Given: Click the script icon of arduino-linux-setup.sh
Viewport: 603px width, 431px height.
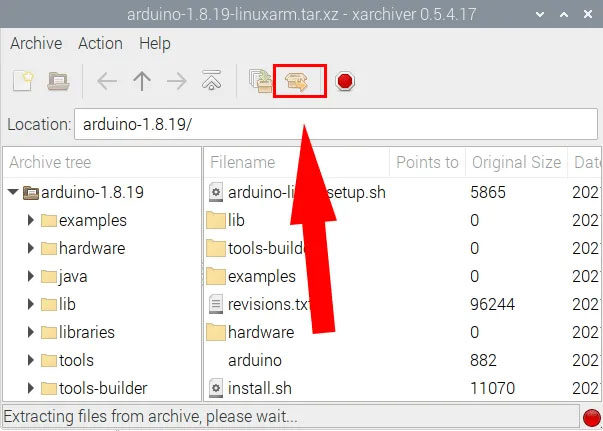Looking at the screenshot, I should [216, 192].
